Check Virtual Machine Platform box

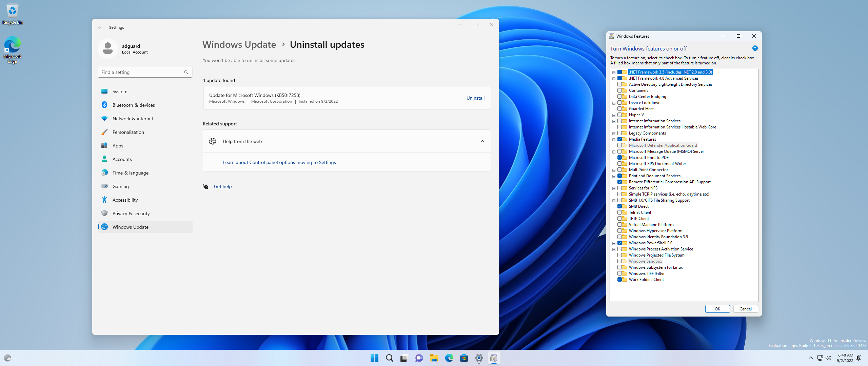[619, 225]
